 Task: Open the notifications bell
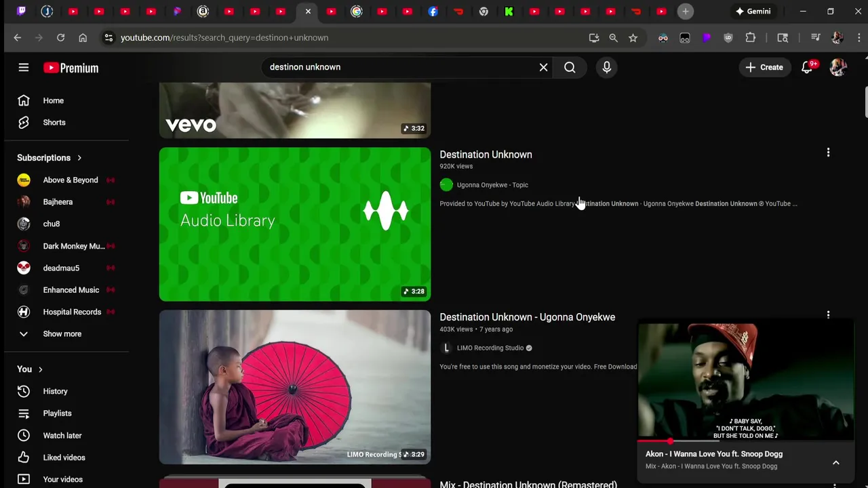point(807,67)
